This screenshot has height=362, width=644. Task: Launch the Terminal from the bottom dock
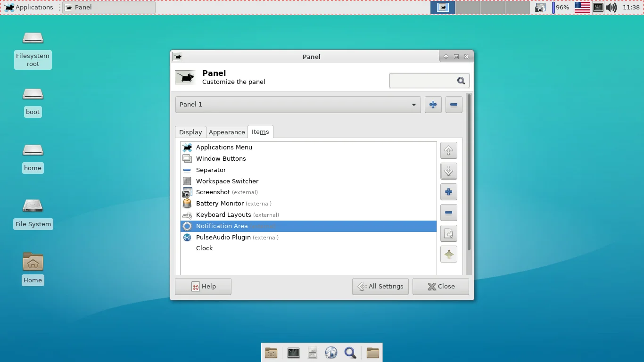(x=293, y=353)
